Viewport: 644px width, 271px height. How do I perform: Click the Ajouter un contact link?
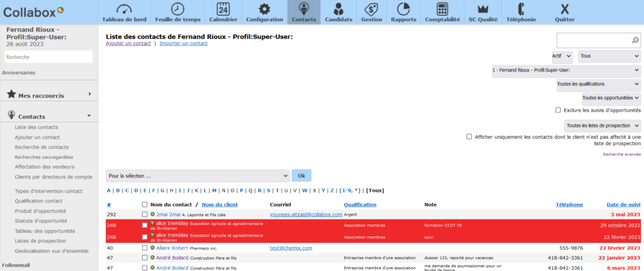(128, 43)
